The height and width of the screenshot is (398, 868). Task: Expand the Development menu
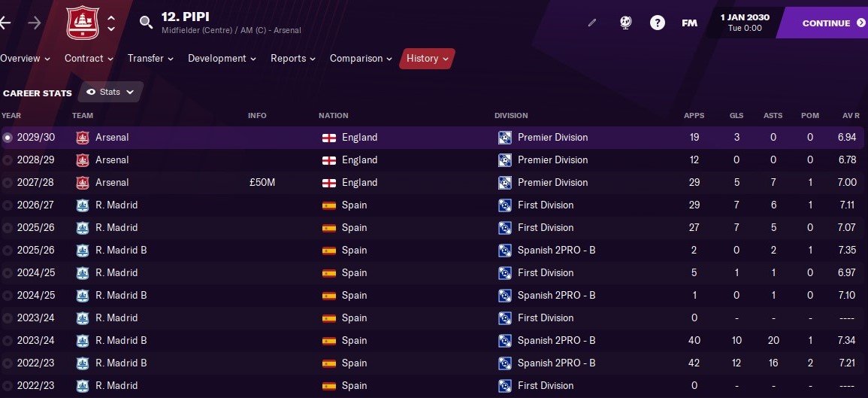click(222, 58)
